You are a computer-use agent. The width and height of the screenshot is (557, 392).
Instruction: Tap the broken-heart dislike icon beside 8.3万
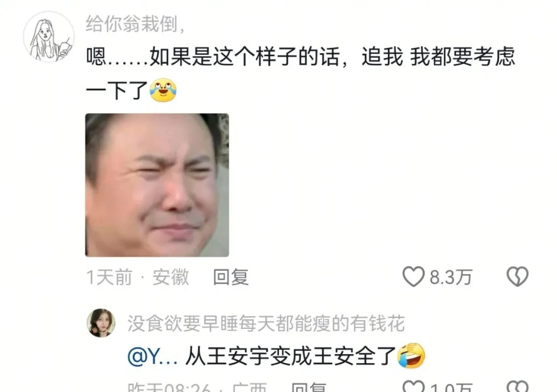point(517,276)
